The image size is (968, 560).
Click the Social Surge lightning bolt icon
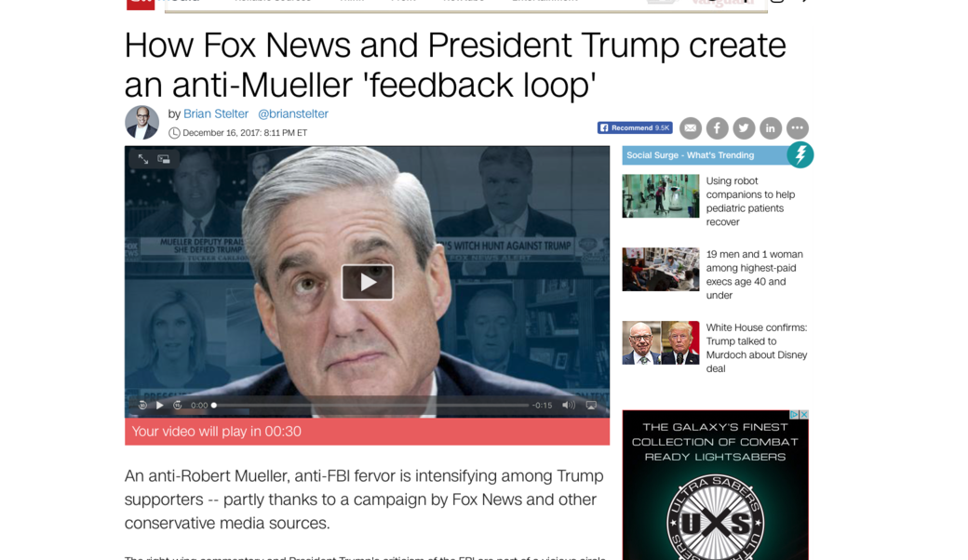coord(800,154)
